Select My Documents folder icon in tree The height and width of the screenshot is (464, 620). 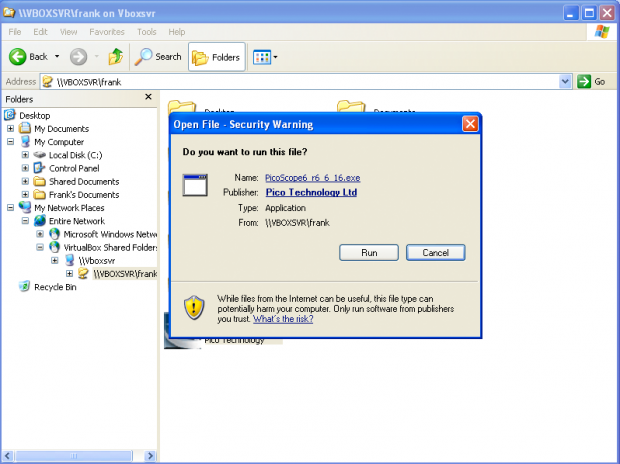25,128
